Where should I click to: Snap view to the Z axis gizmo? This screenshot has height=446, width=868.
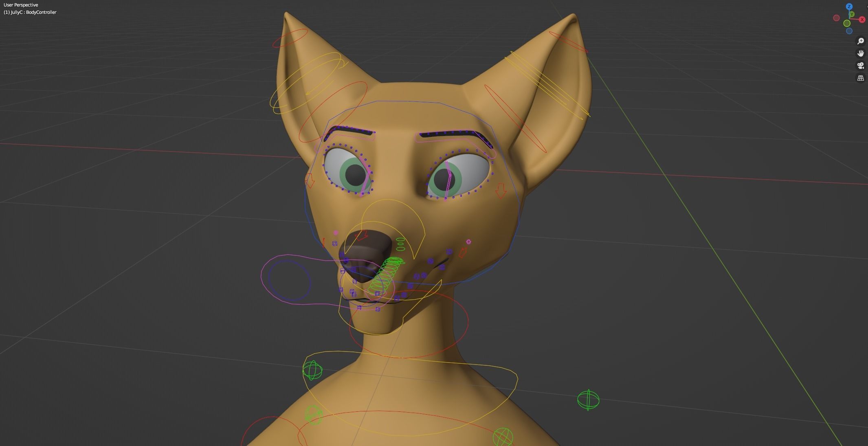(849, 7)
